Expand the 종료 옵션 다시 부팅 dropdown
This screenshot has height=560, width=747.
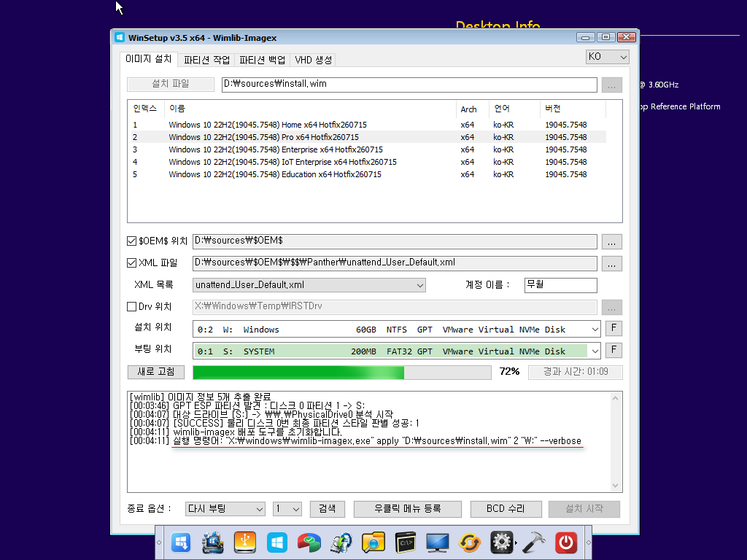tap(225, 508)
